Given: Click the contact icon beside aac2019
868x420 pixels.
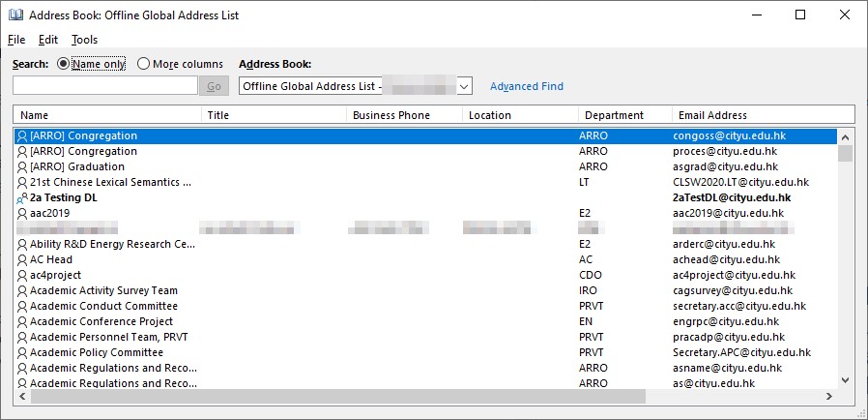Looking at the screenshot, I should pyautogui.click(x=22, y=213).
